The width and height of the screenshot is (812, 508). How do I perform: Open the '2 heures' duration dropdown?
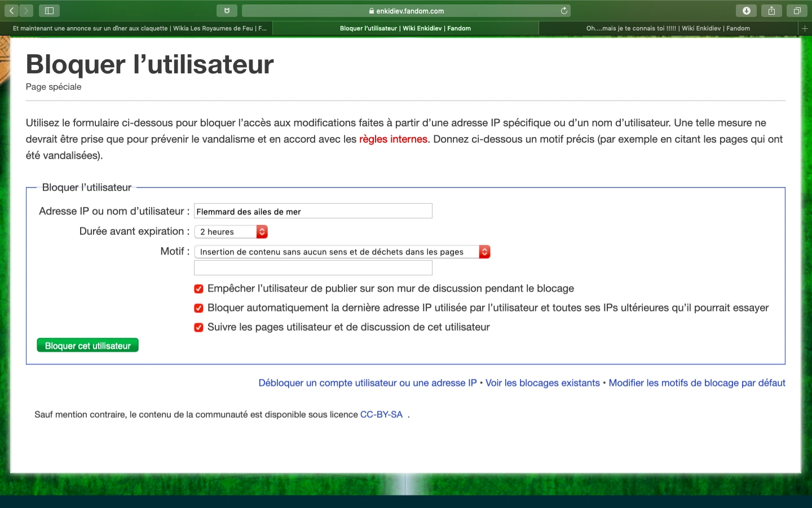pos(231,232)
